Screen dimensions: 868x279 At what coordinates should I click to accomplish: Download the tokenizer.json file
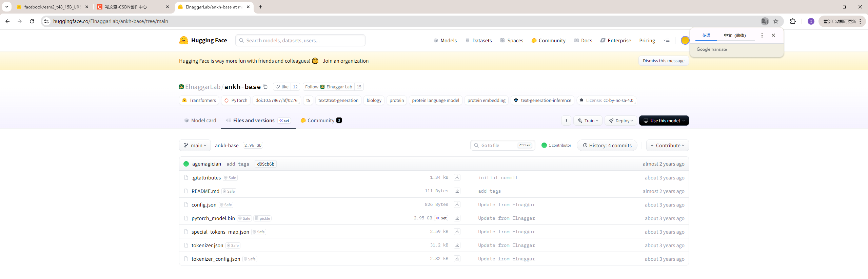click(457, 245)
